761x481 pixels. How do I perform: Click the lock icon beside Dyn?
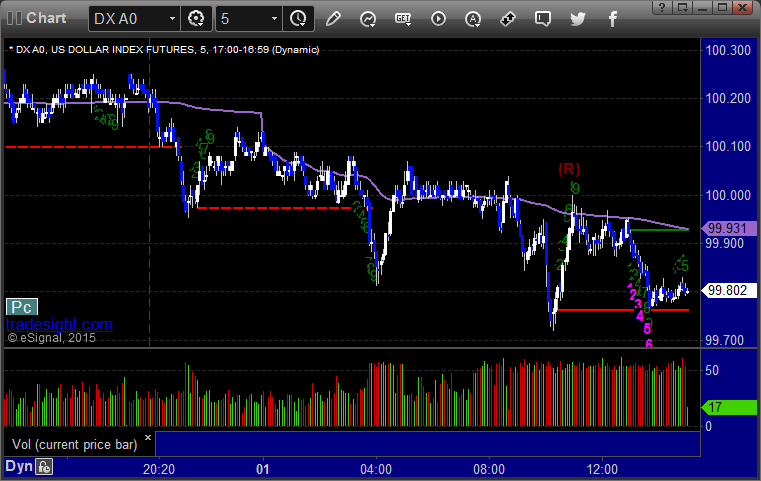(x=44, y=467)
